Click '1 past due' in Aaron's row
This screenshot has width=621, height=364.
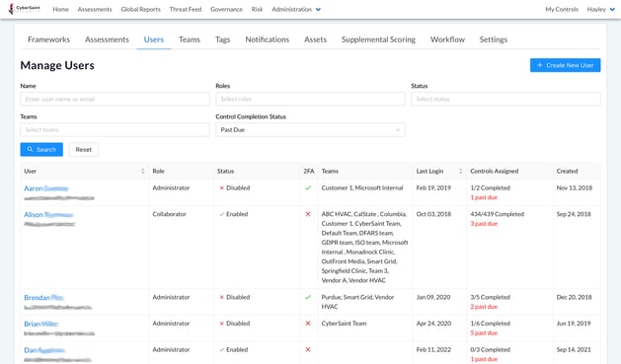(x=484, y=197)
